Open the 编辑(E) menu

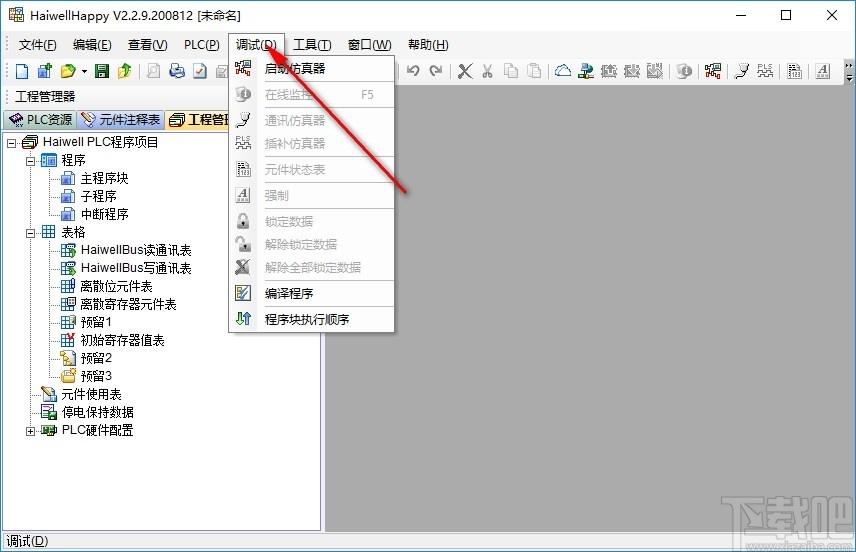coord(92,45)
